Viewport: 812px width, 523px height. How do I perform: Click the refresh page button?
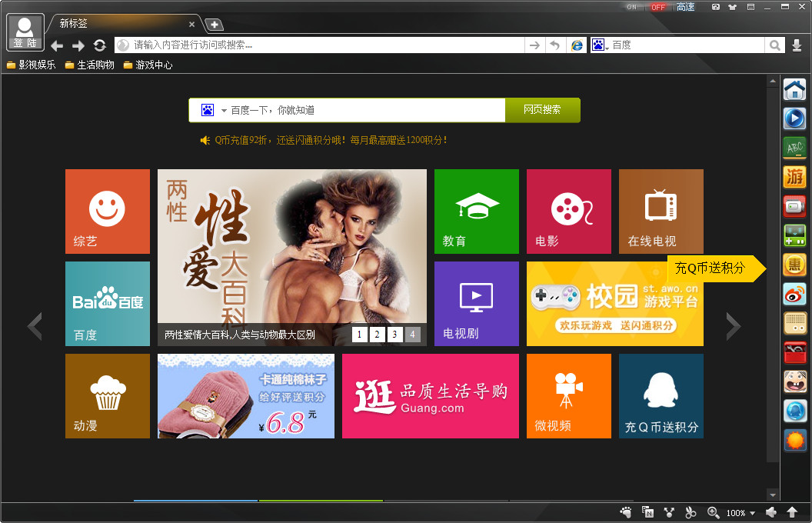[99, 45]
